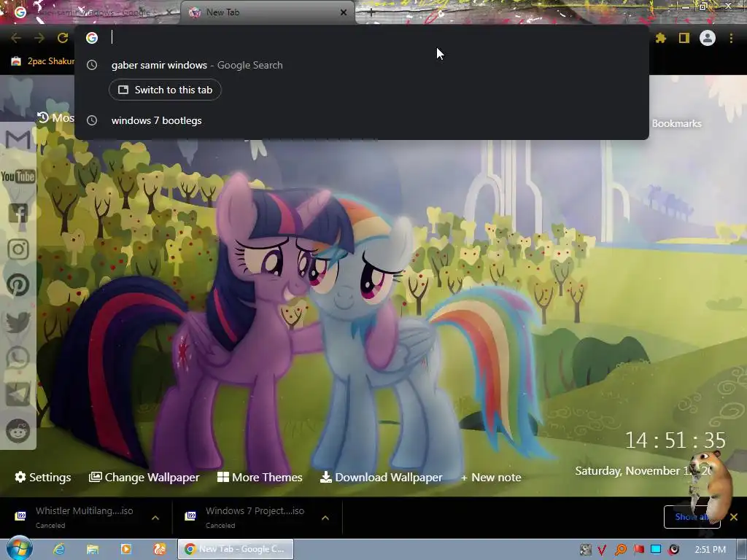Add a New note
This screenshot has height=560, width=747.
pyautogui.click(x=491, y=477)
